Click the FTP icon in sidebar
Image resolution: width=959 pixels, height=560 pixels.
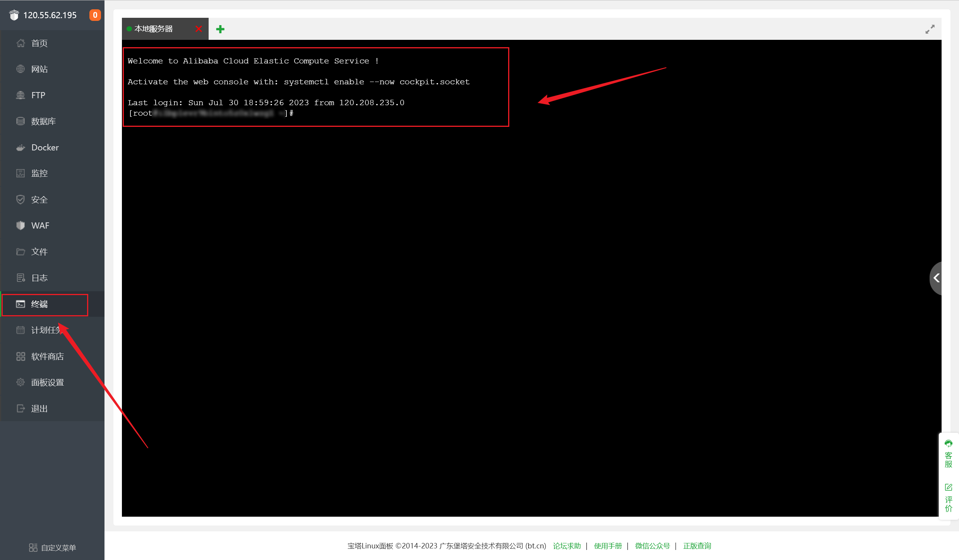click(x=21, y=95)
